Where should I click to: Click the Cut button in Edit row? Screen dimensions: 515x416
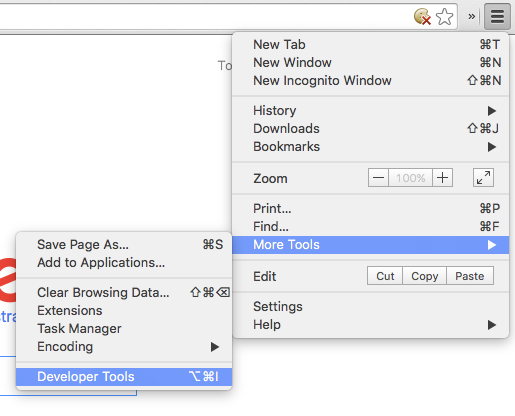tap(385, 276)
